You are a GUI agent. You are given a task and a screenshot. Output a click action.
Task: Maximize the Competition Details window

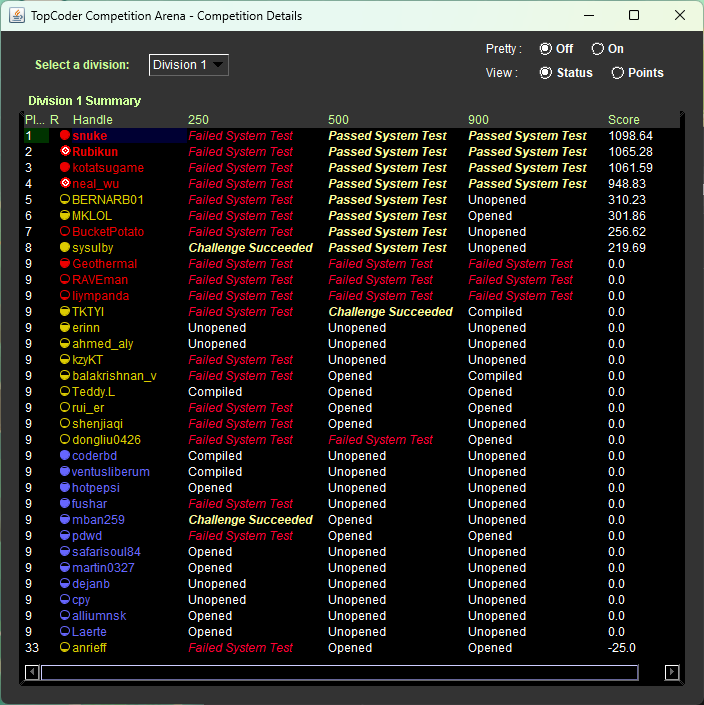tap(634, 15)
